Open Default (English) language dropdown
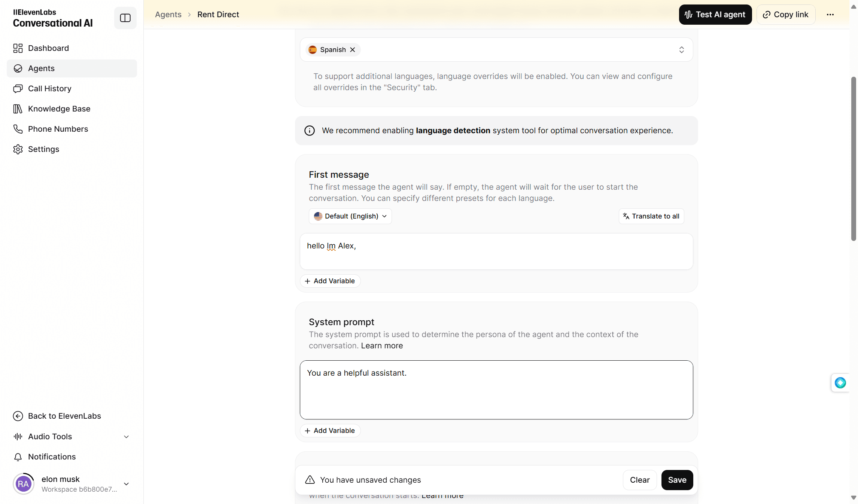Viewport: 858px width, 504px height. pos(350,216)
